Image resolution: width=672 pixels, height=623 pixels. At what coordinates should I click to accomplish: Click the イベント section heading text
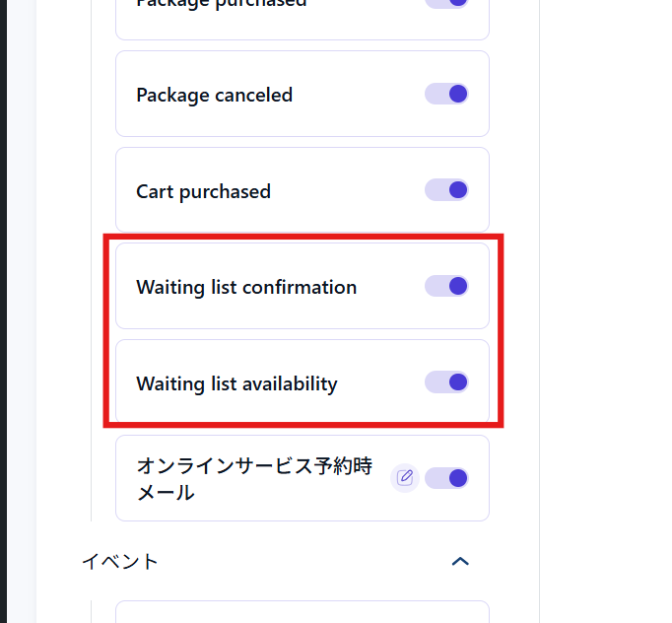[119, 562]
